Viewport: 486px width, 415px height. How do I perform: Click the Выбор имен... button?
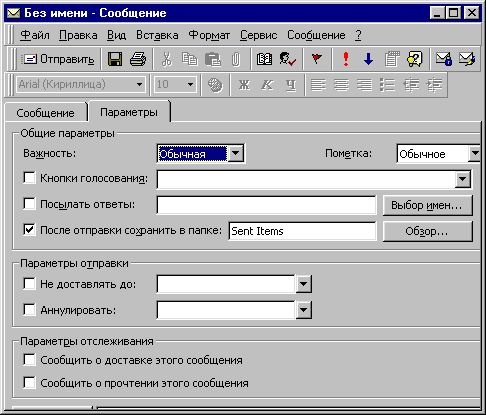427,205
